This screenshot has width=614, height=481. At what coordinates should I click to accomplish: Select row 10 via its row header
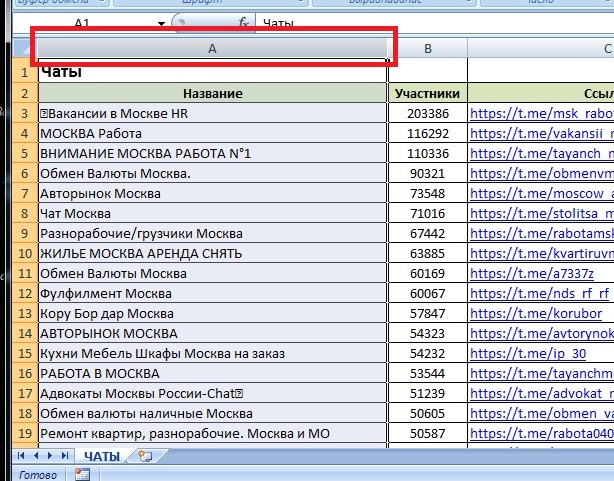25,253
